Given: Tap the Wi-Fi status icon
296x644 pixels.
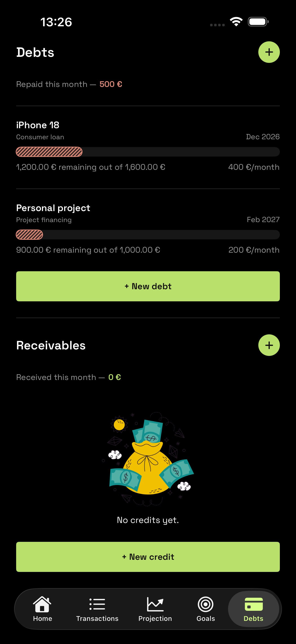Looking at the screenshot, I should [x=236, y=22].
